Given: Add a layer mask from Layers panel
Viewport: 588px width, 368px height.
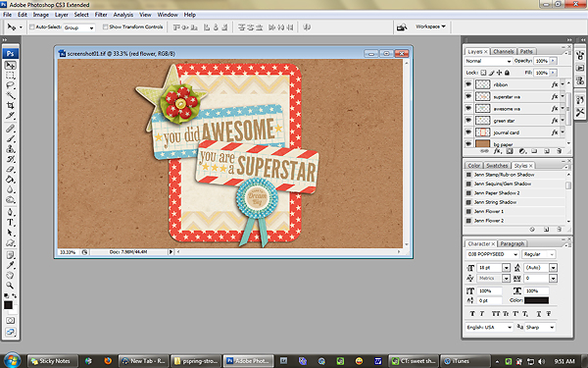Looking at the screenshot, I should (510, 151).
